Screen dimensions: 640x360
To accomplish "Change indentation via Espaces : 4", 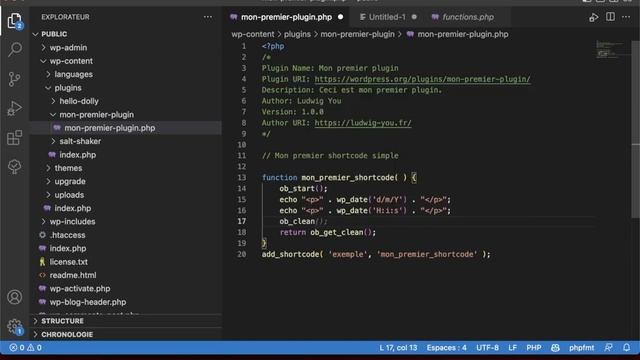I will [447, 348].
